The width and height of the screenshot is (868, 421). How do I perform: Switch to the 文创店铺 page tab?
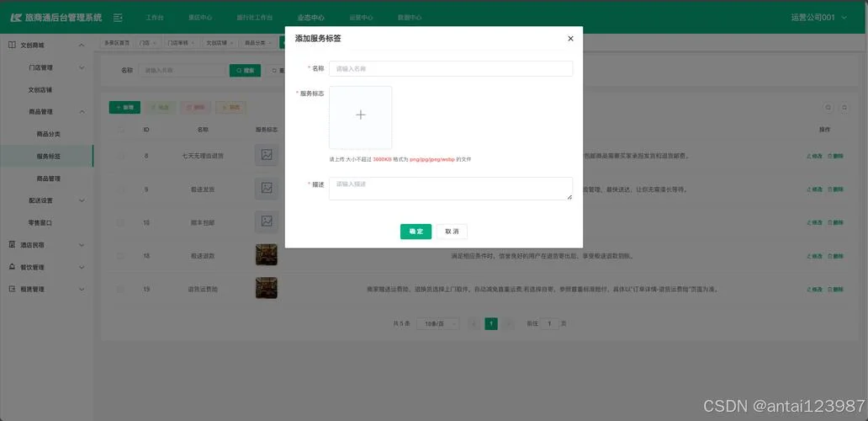[x=220, y=43]
